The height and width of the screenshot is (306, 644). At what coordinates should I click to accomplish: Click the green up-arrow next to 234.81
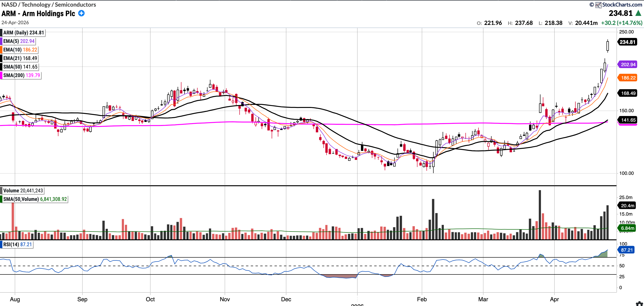(x=638, y=13)
